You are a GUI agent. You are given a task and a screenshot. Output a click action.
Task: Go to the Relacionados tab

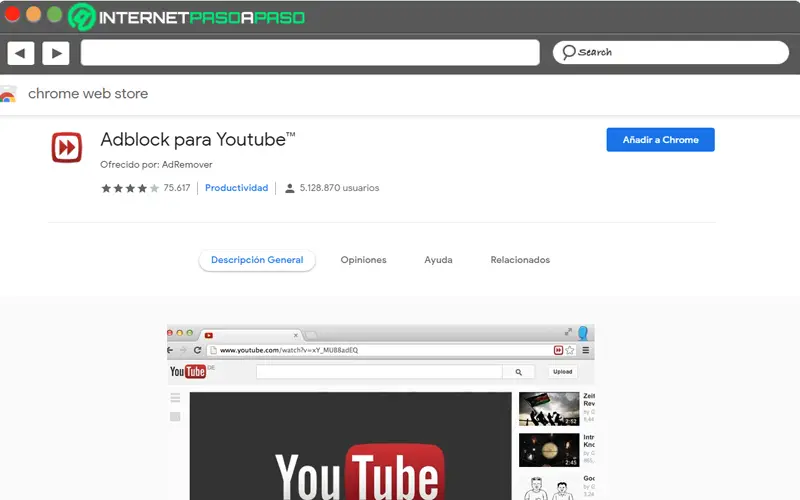click(520, 260)
